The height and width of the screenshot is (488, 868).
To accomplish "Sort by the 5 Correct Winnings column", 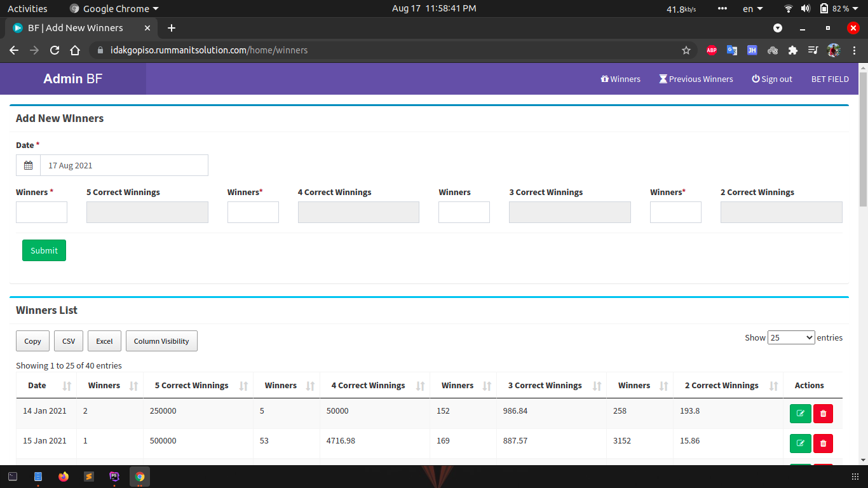I will coord(198,386).
